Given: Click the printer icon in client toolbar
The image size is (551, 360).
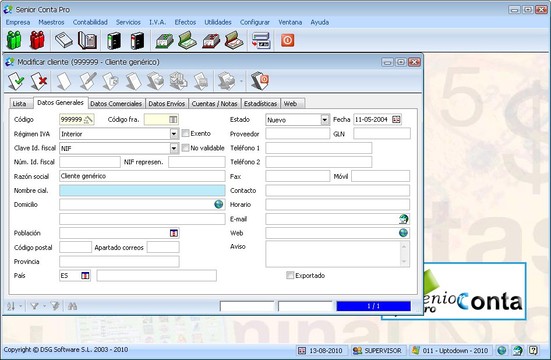Looking at the screenshot, I should click(227, 81).
